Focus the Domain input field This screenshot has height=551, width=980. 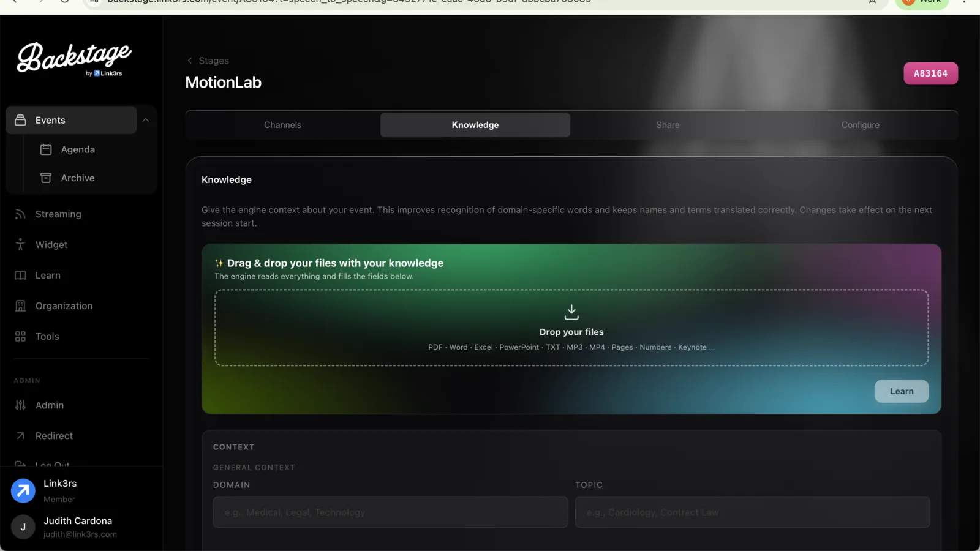(x=390, y=512)
